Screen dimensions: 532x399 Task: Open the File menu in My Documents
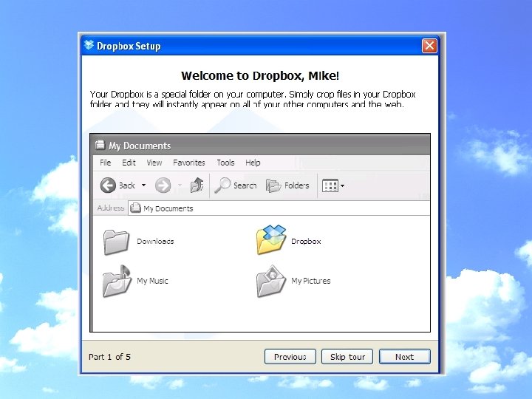[x=105, y=163]
